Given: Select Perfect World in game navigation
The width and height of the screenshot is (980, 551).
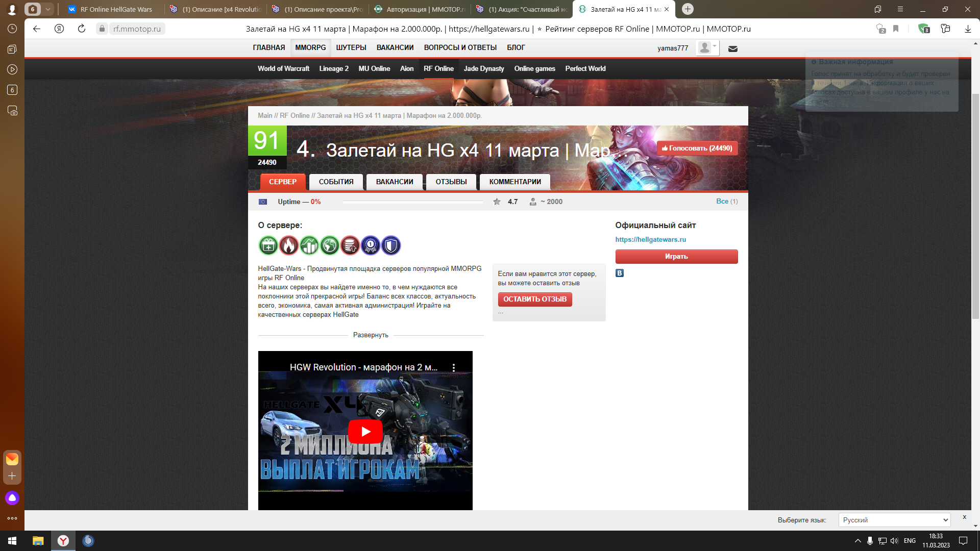Looking at the screenshot, I should [x=585, y=68].
